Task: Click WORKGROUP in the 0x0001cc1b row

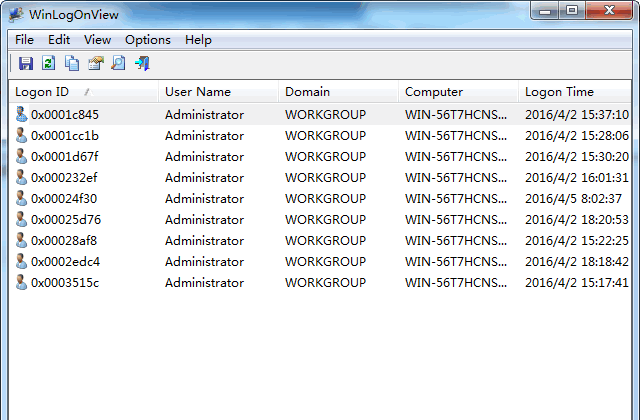Action: 325,136
